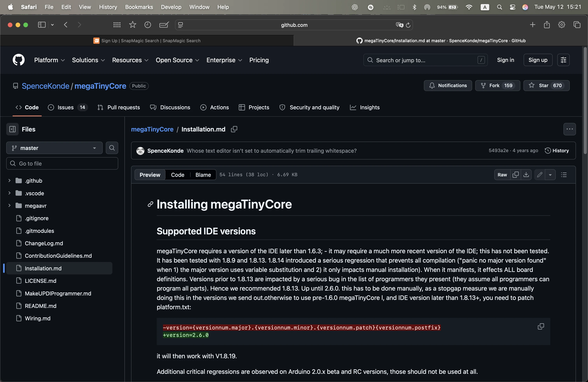588x382 pixels.
Task: Open the page reader icon in address bar
Action: pyautogui.click(x=181, y=25)
